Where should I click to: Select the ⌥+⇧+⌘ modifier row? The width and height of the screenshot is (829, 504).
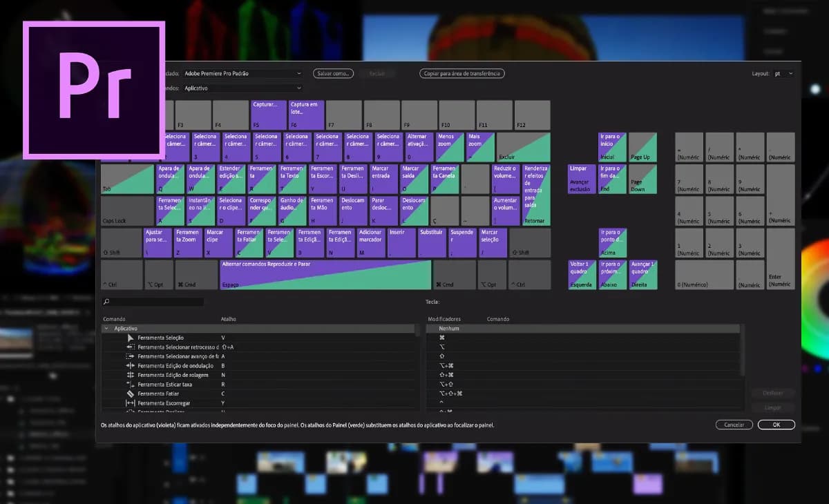point(582,394)
